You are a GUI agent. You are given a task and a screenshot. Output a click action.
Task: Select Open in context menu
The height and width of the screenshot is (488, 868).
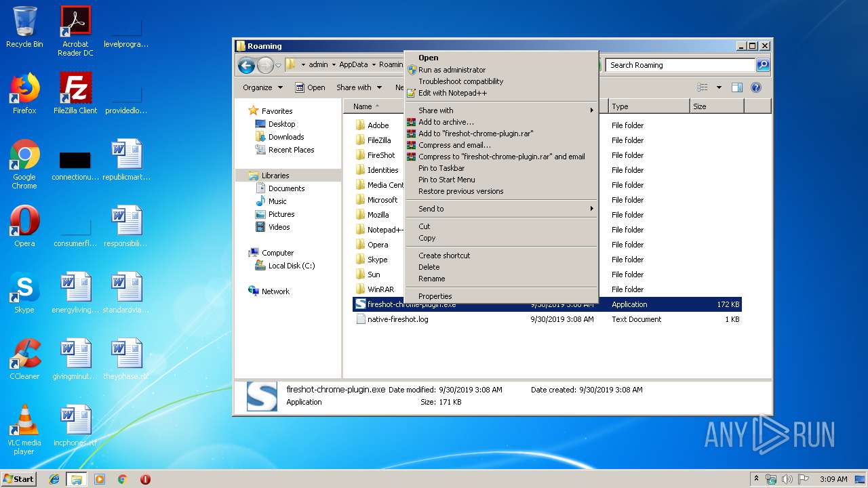pyautogui.click(x=501, y=58)
